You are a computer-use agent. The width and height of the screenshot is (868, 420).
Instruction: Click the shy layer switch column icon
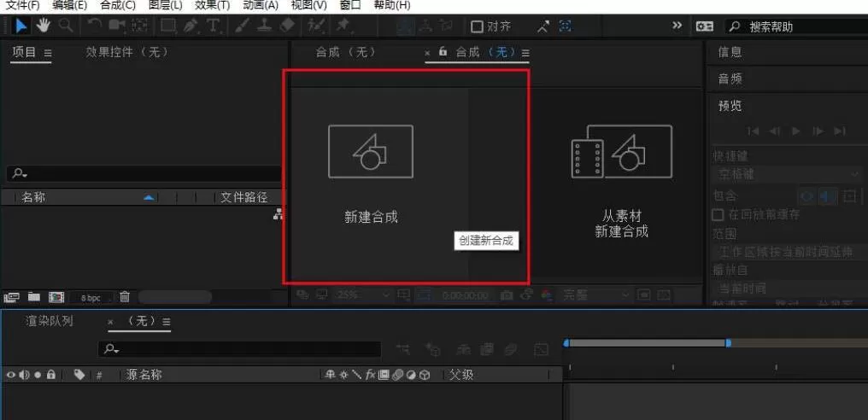coord(331,375)
